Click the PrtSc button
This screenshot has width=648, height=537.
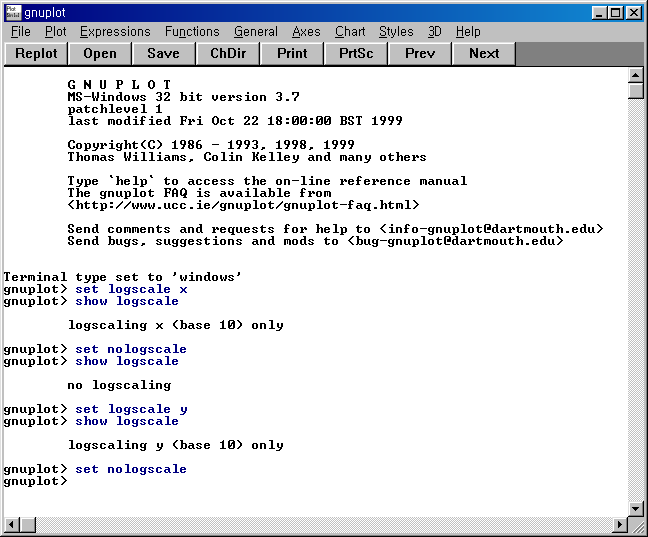coord(356,54)
